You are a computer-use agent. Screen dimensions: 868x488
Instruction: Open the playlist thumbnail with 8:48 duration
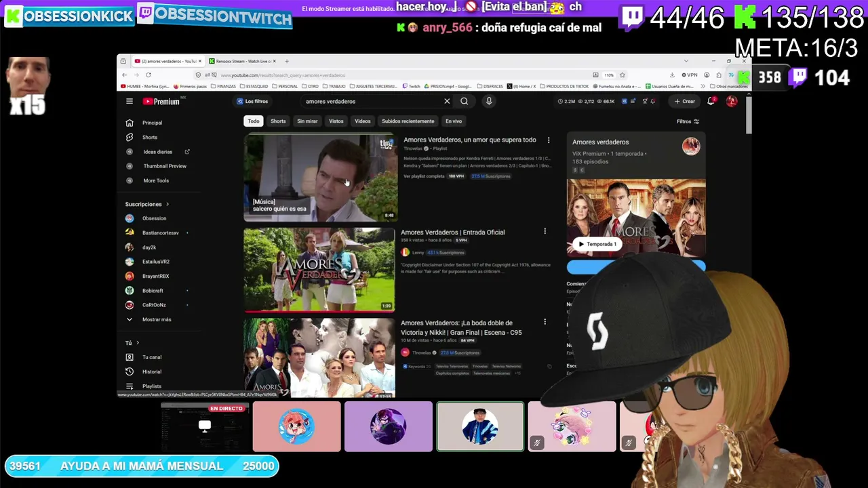pyautogui.click(x=320, y=178)
